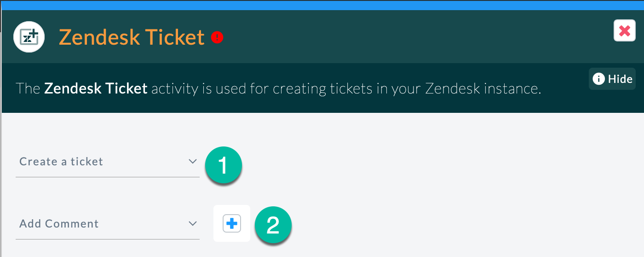The image size is (644, 257).
Task: Click the info icon beside Hide
Action: click(599, 79)
